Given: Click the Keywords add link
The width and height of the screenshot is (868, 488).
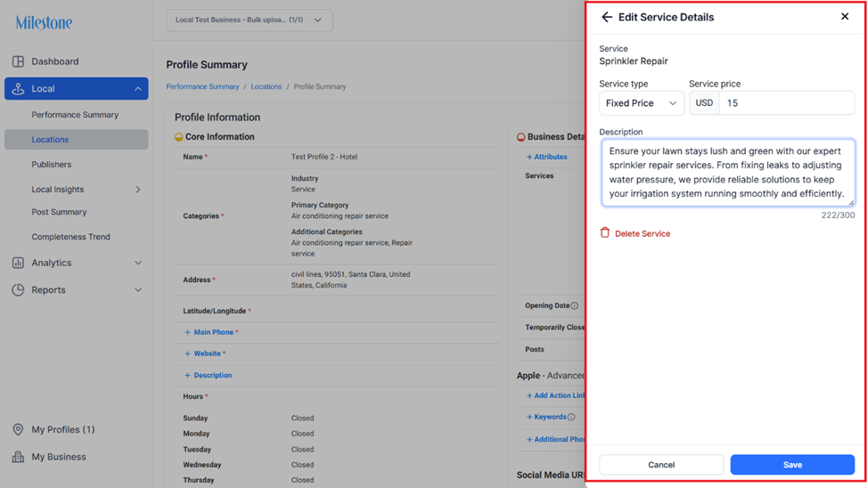Looking at the screenshot, I should [550, 417].
